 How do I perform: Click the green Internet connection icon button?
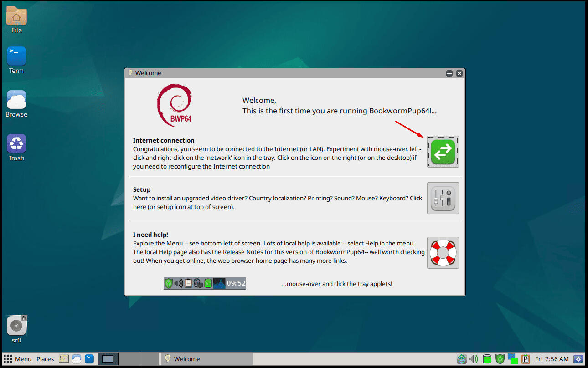pyautogui.click(x=443, y=152)
